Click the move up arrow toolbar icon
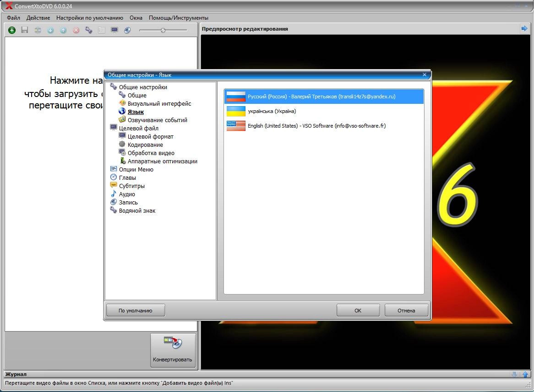 tap(63, 30)
